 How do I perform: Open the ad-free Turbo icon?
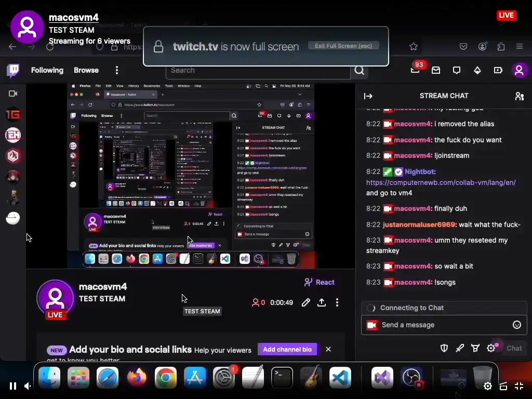click(498, 70)
